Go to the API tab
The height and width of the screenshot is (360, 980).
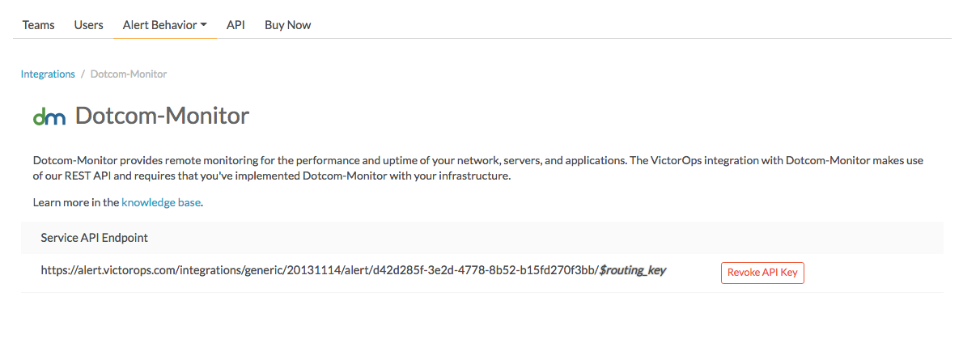coord(235,25)
